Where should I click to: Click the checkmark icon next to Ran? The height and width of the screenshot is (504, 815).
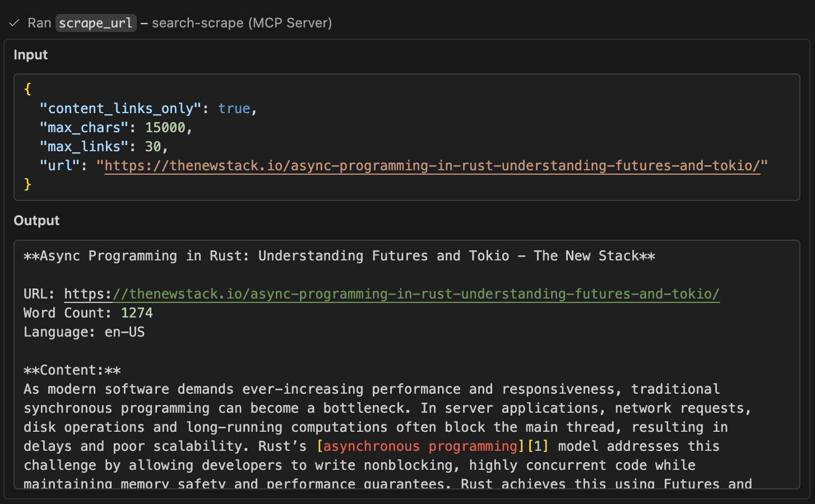pos(14,23)
